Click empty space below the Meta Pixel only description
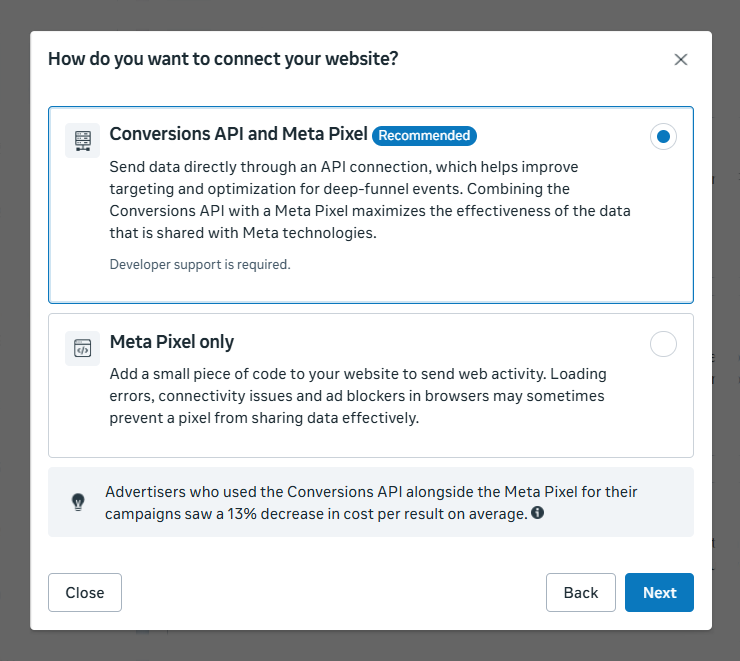740x661 pixels. pyautogui.click(x=370, y=442)
